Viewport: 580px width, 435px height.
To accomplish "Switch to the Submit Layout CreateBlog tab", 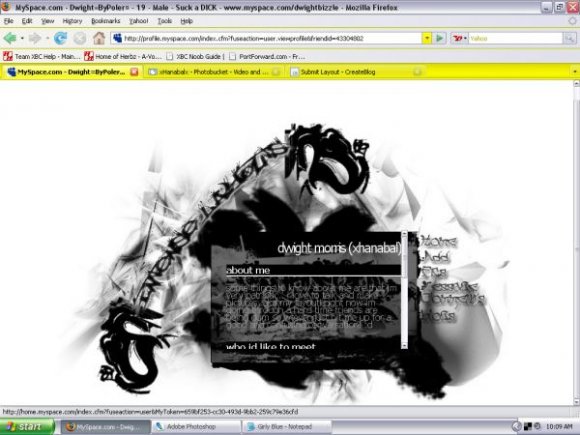I will (x=356, y=72).
